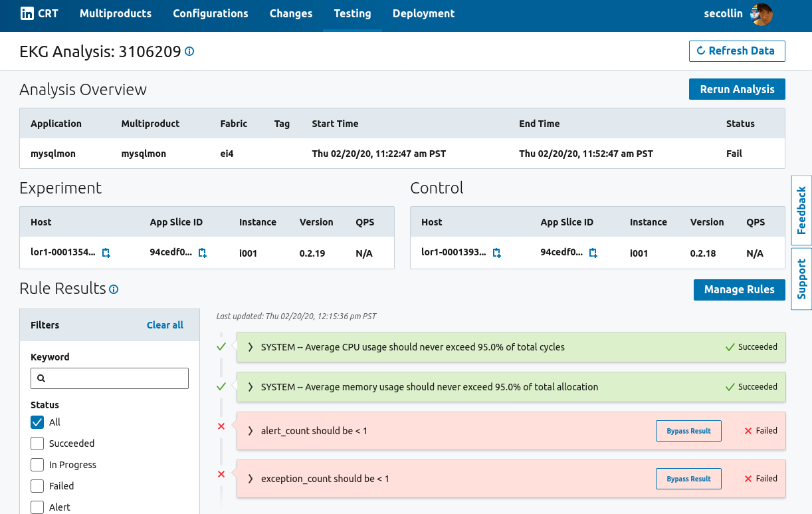Image resolution: width=812 pixels, height=514 pixels.
Task: Copy the Control App Slice ID
Action: pyautogui.click(x=593, y=253)
